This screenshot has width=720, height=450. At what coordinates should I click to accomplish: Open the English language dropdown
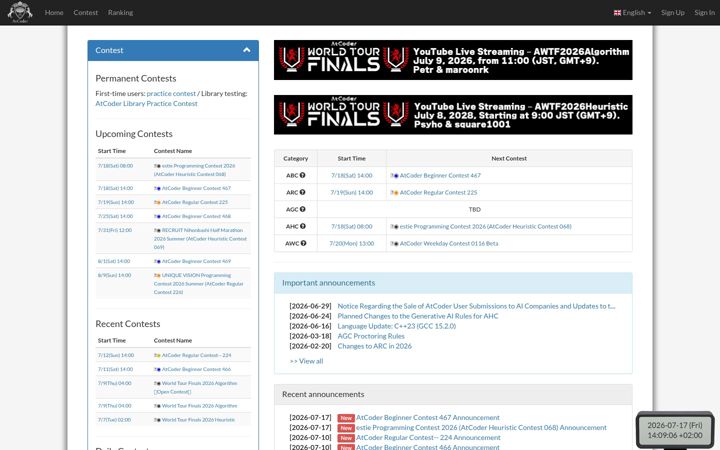(x=632, y=13)
